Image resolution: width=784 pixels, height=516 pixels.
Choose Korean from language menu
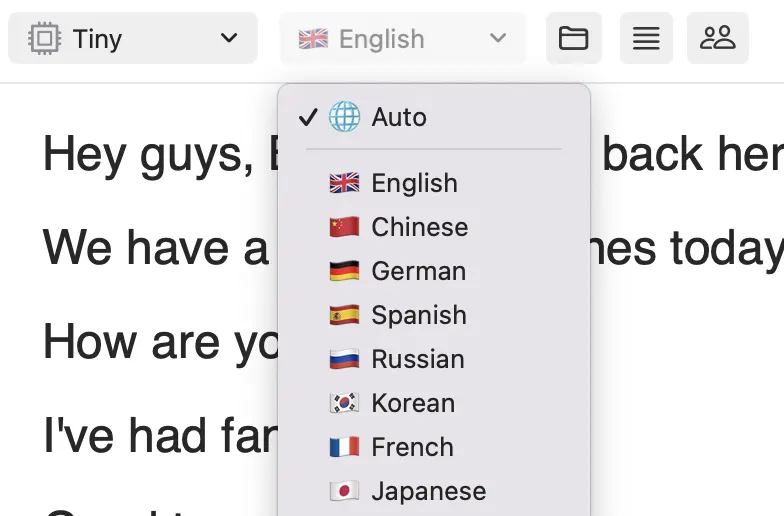click(434, 403)
